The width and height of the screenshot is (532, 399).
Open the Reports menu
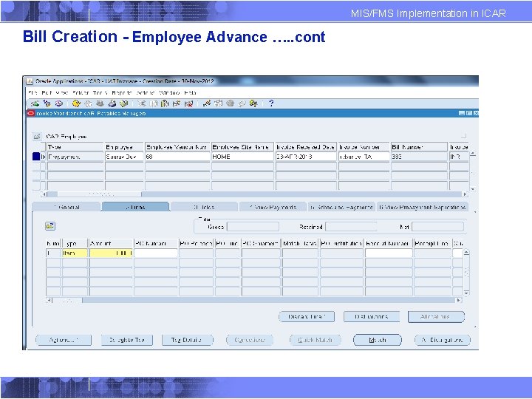point(121,92)
